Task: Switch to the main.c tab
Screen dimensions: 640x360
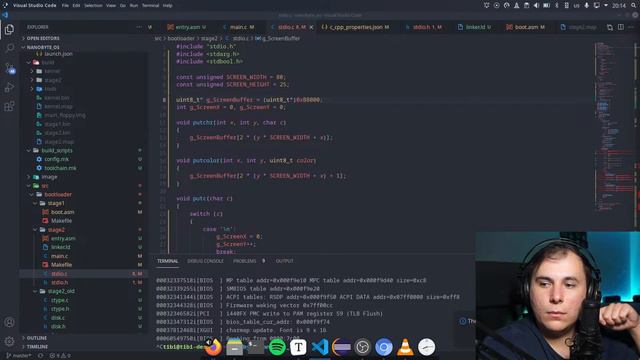Action: pyautogui.click(x=239, y=27)
